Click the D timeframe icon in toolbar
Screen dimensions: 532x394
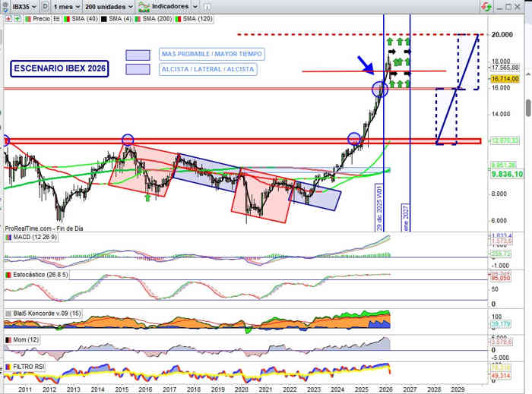coord(46,5)
